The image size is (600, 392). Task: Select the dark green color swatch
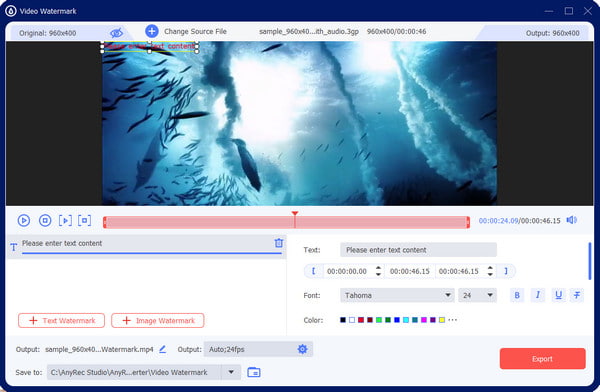pos(388,320)
